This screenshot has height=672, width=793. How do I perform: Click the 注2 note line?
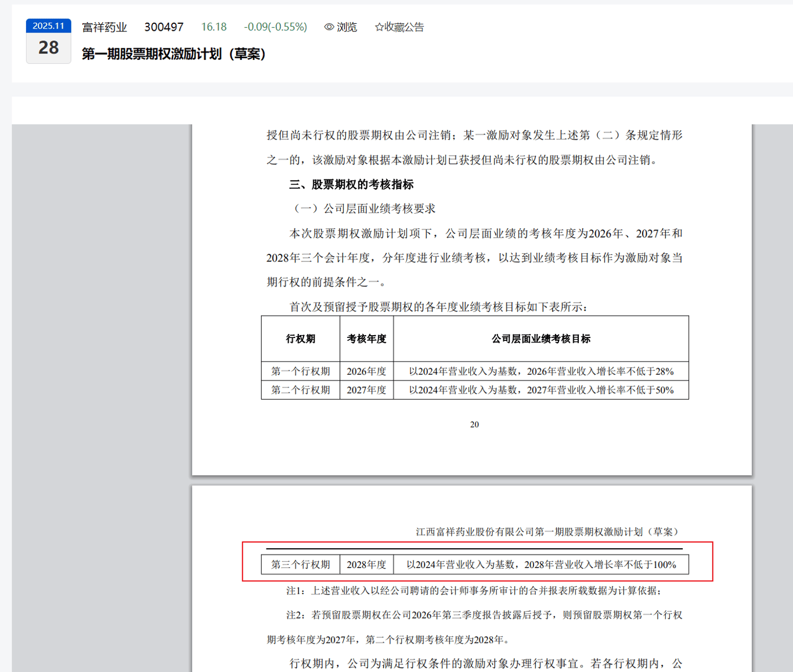click(x=474, y=627)
